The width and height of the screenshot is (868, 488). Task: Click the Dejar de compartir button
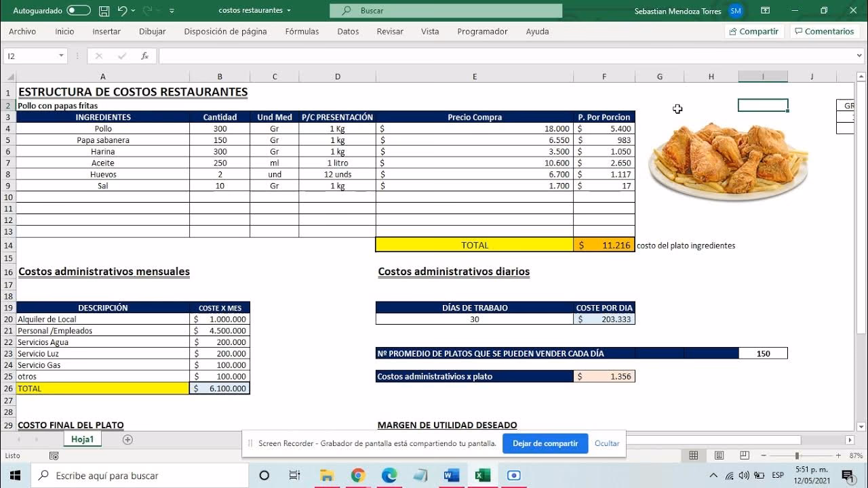point(545,443)
